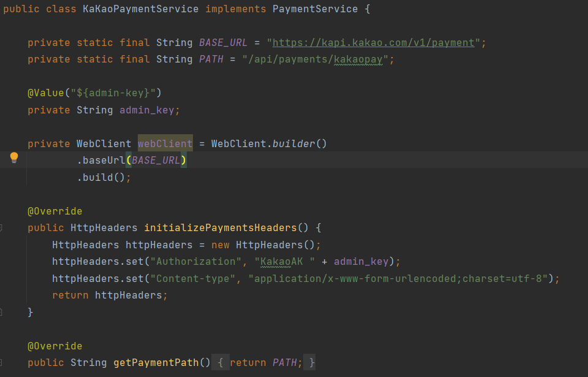Expand the folded getPaymentPath method
This screenshot has width=588, height=377.
pos(1,362)
